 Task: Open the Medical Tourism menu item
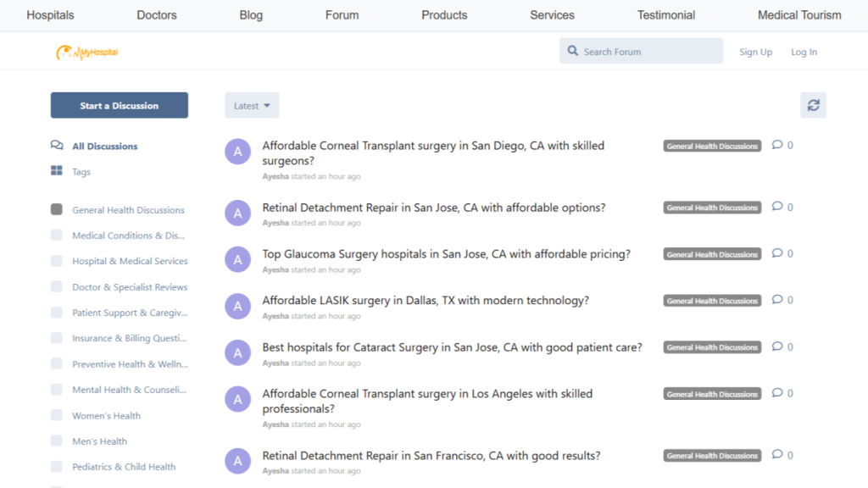799,15
